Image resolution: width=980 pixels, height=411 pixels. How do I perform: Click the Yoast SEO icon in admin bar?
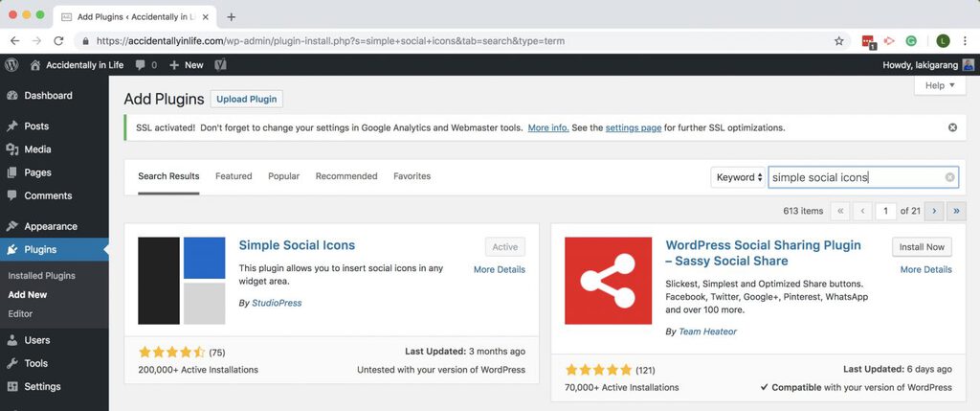(220, 65)
